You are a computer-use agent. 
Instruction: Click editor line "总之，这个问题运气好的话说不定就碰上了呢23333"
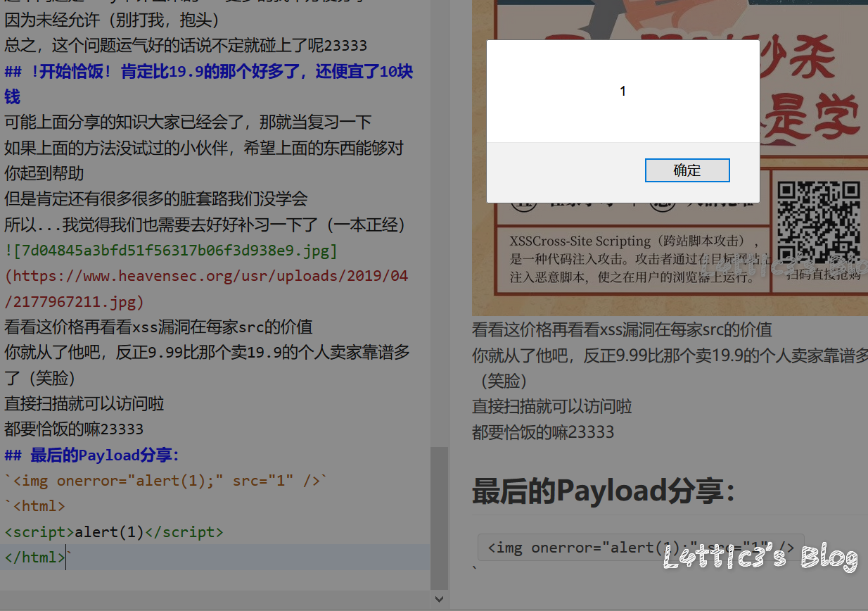point(186,45)
